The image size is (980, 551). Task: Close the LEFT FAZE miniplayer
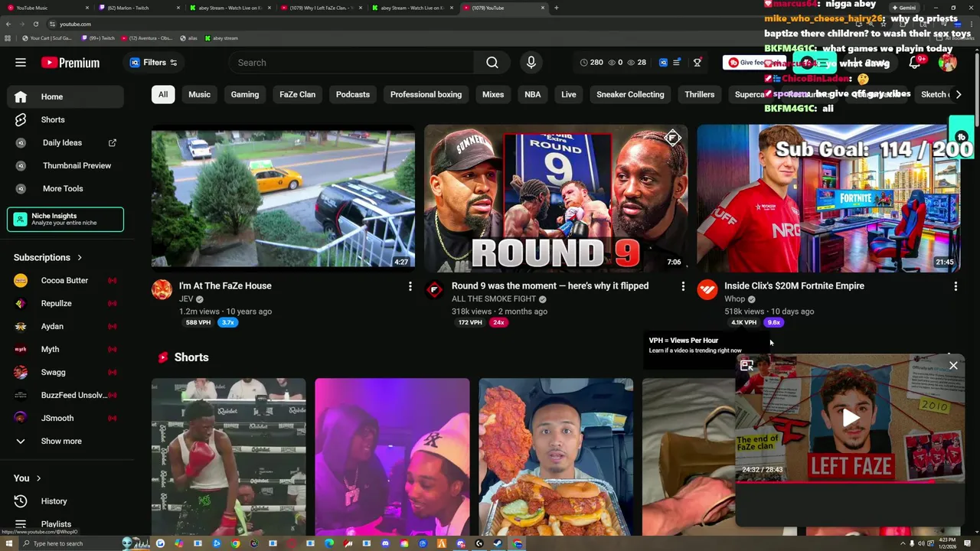(x=953, y=366)
